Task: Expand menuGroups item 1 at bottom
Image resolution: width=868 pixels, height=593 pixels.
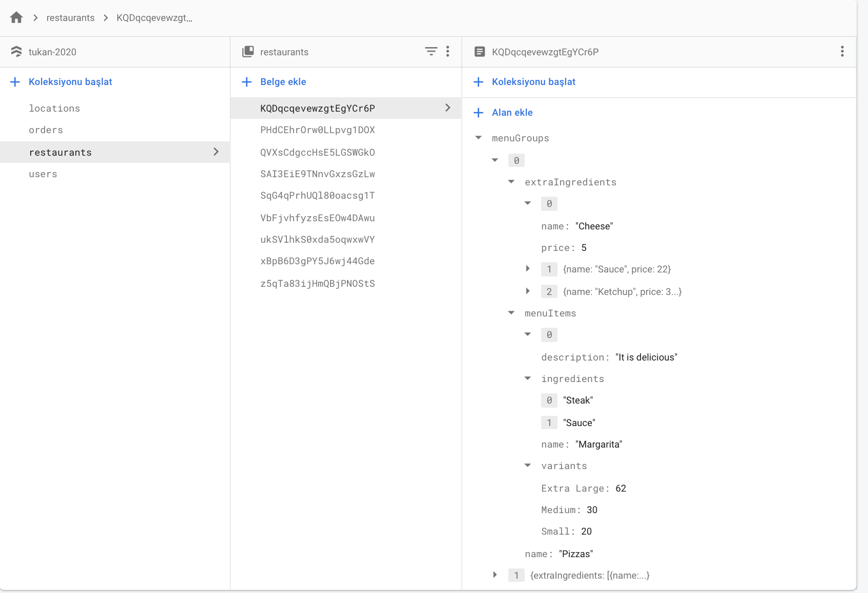Action: [495, 575]
